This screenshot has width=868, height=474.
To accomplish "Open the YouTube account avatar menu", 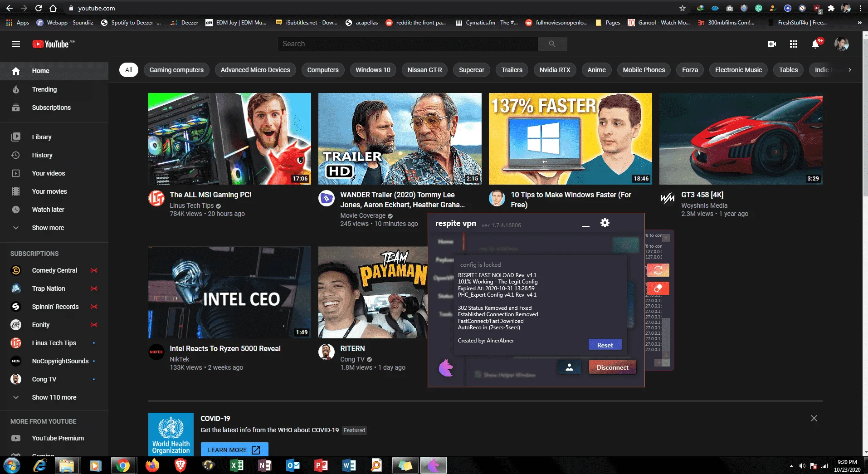I will point(842,44).
